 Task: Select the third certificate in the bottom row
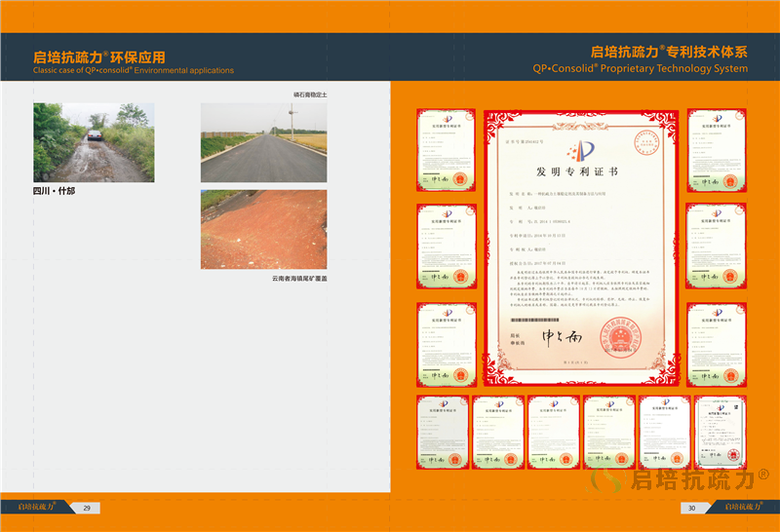tap(554, 432)
